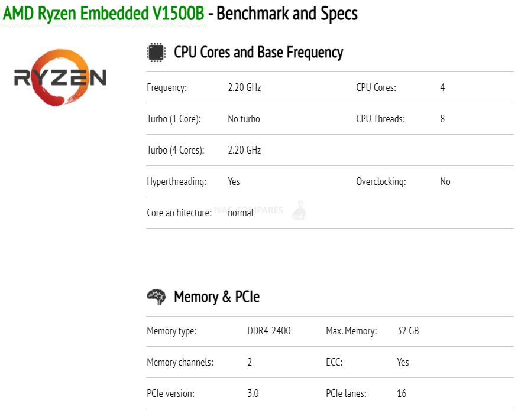
Task: Click the Turbo (4 Cores) label
Action: 176,150
